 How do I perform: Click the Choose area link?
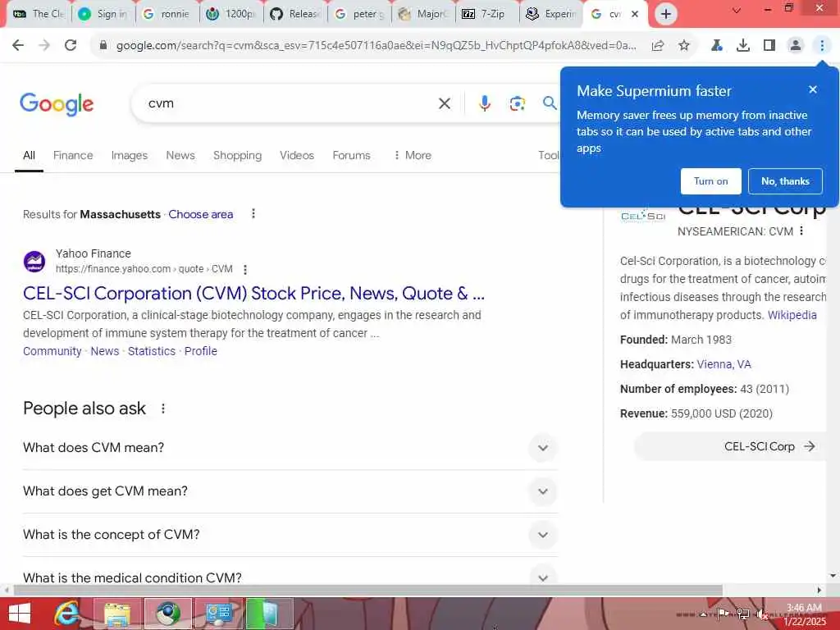(201, 214)
